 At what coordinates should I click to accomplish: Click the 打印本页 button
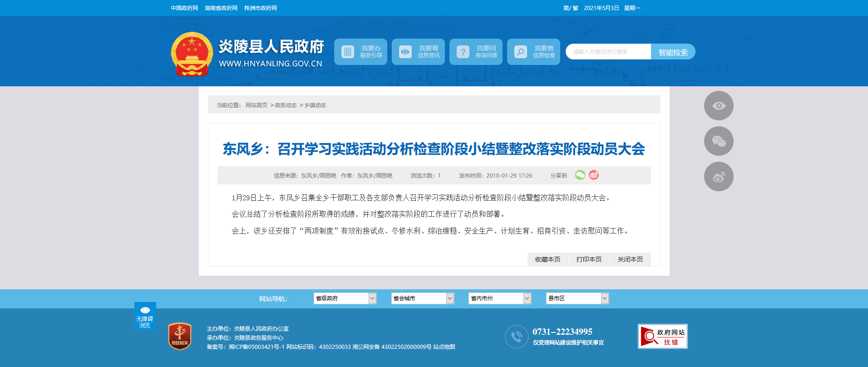(589, 259)
